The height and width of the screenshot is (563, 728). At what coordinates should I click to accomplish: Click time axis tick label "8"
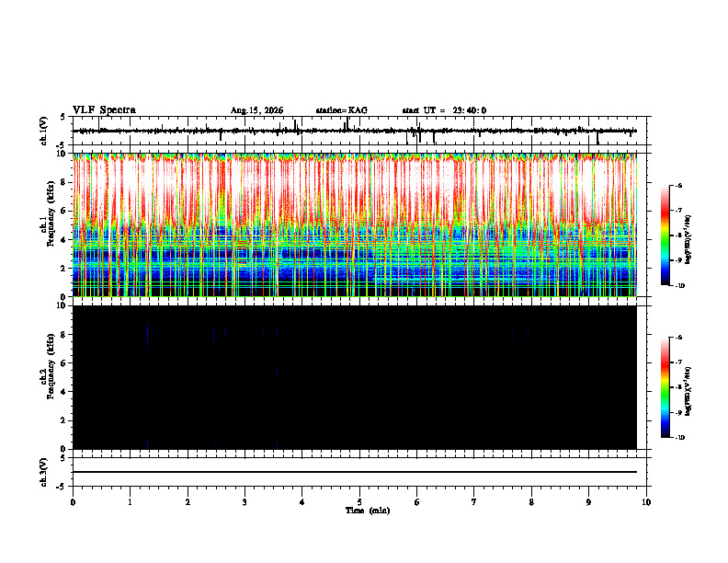click(531, 502)
